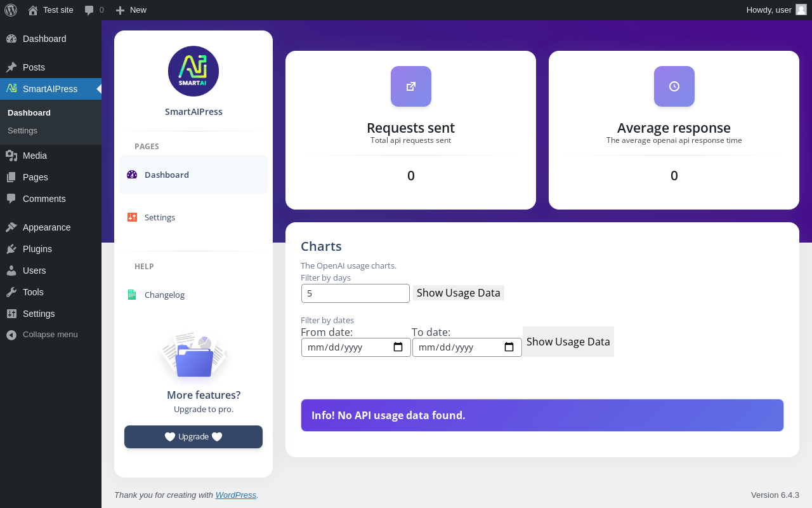The image size is (812, 508).
Task: Click the 'Average response' heading
Action: pyautogui.click(x=674, y=128)
